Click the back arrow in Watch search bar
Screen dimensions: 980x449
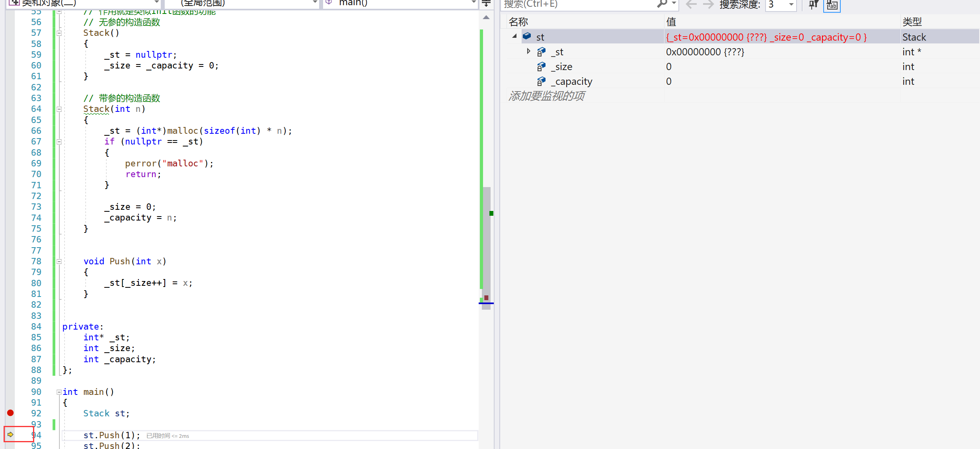pyautogui.click(x=691, y=4)
